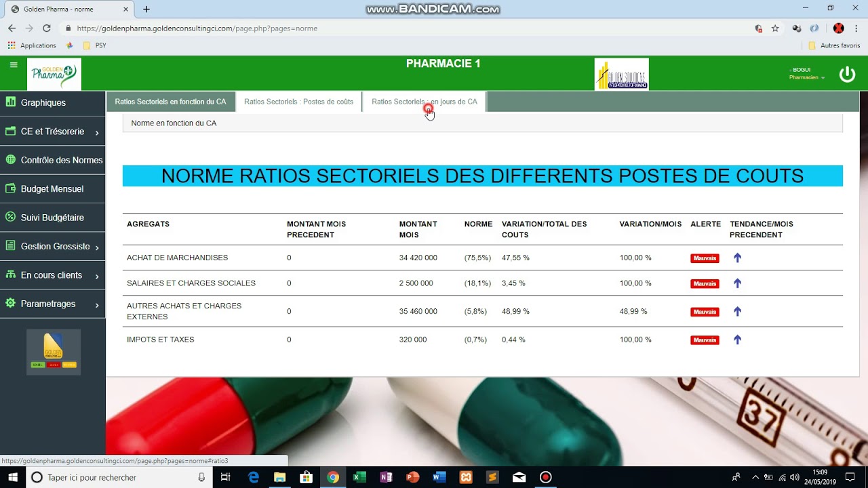Open the Windows notification center

(x=850, y=477)
